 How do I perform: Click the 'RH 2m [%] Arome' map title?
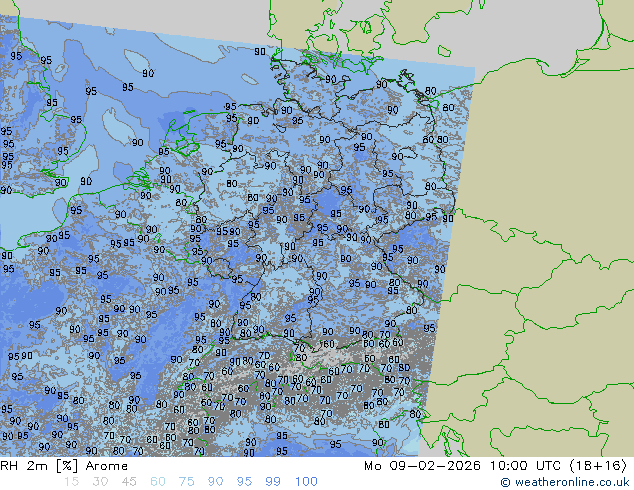tap(64, 466)
